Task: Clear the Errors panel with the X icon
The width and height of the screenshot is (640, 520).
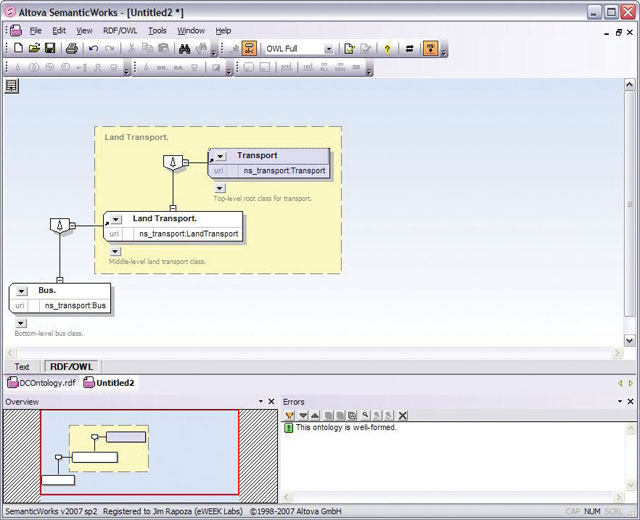Action: pyautogui.click(x=402, y=416)
